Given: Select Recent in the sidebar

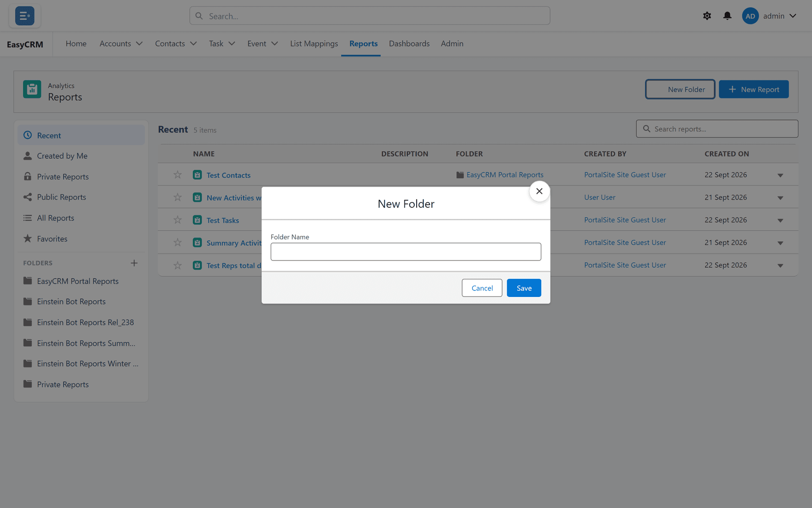Looking at the screenshot, I should coord(81,135).
